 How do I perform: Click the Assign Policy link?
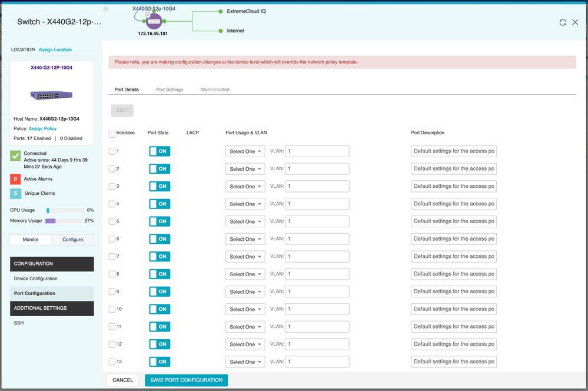tap(42, 129)
